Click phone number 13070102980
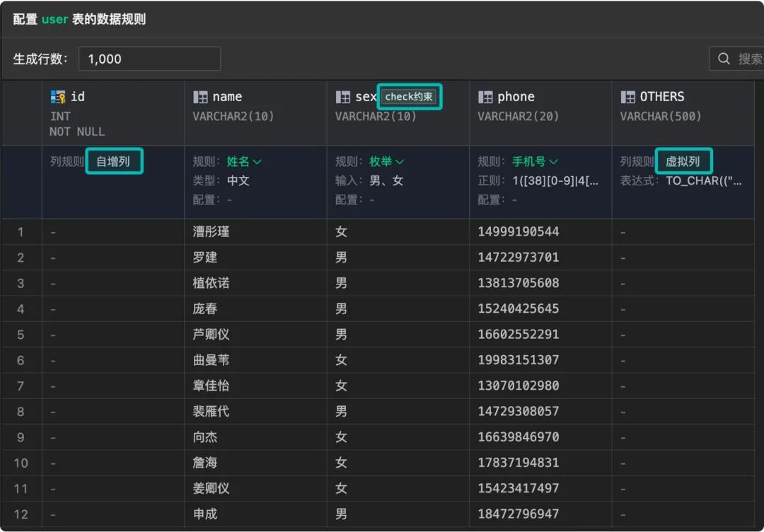This screenshot has width=764, height=532. [519, 386]
